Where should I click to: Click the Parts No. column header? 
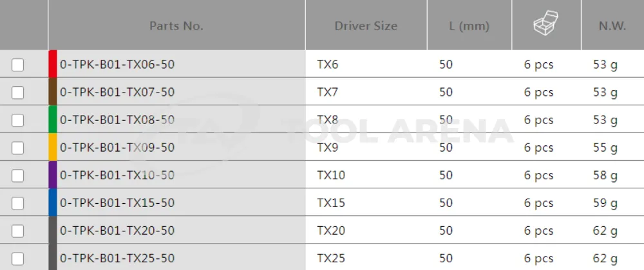point(176,26)
